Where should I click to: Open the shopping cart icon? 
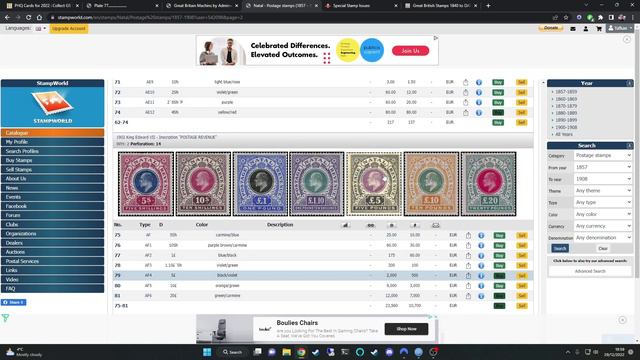click(599, 29)
